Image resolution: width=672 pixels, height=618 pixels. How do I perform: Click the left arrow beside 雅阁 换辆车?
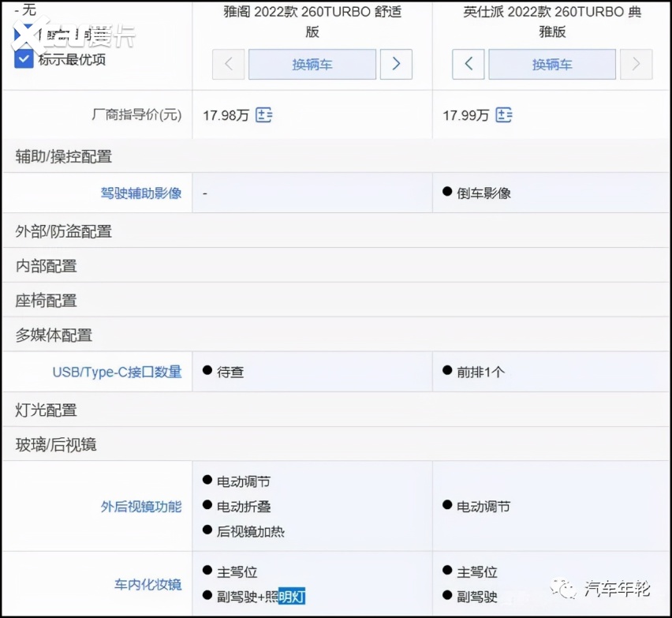(x=229, y=65)
